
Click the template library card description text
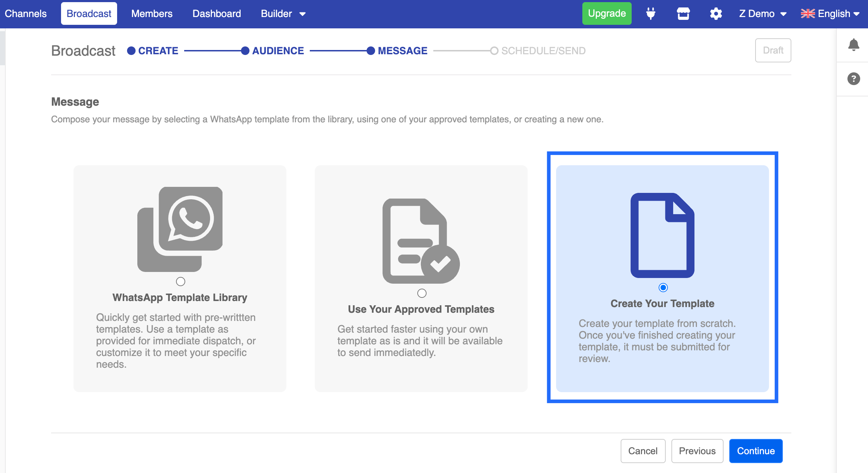point(176,341)
